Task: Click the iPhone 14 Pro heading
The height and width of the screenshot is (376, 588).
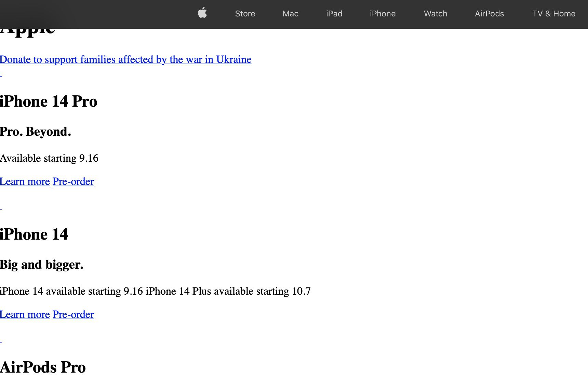Action: click(x=49, y=101)
